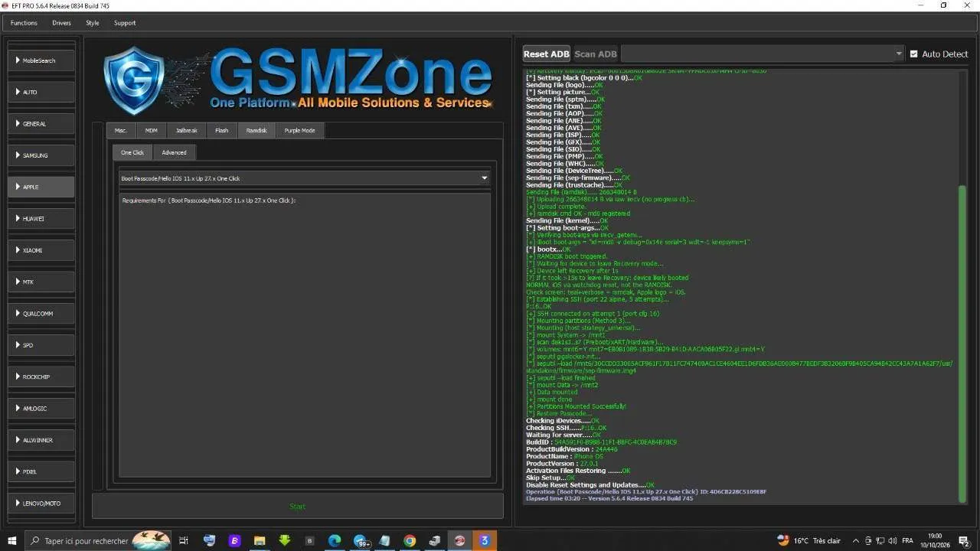Switch to the Purple Mode tab

(299, 130)
